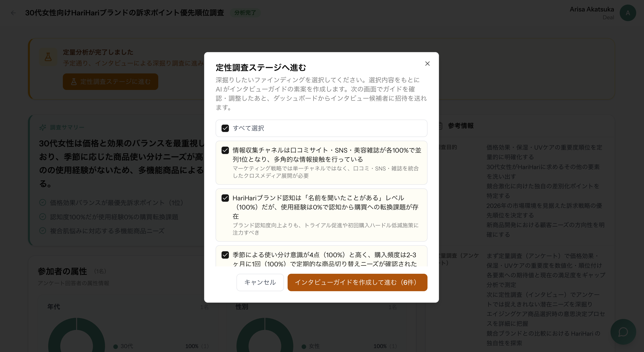Toggle the すべて選択 checkbox

[x=225, y=128]
